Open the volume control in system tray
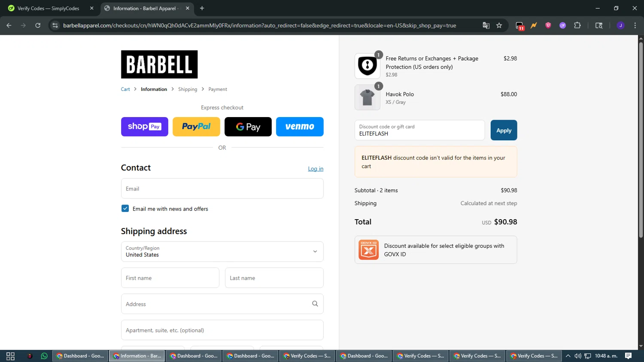The height and width of the screenshot is (362, 644). pyautogui.click(x=578, y=356)
